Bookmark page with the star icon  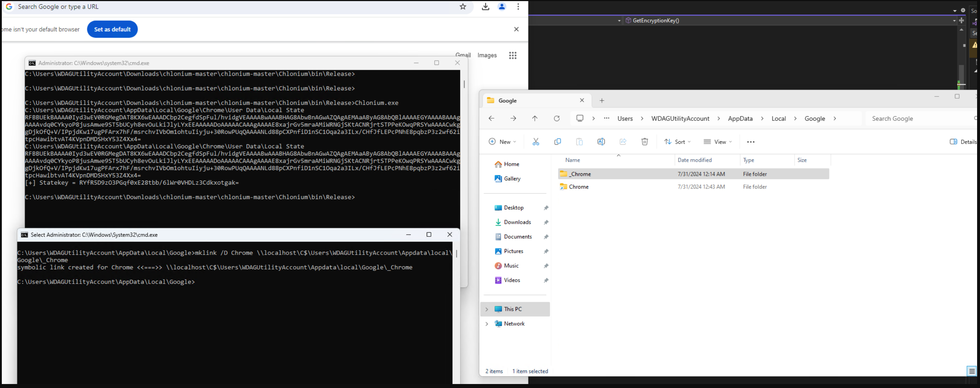point(463,7)
